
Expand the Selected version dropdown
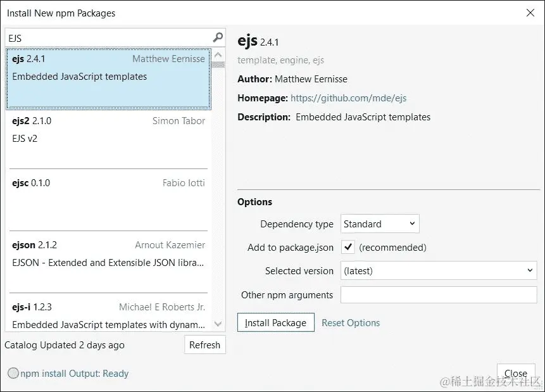438,270
